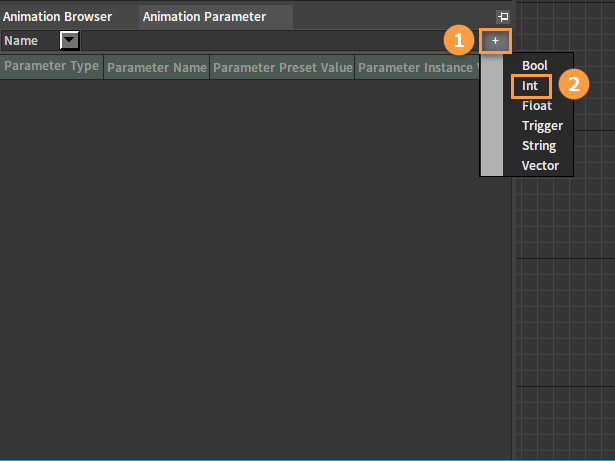Viewport: 615px width, 461px height.
Task: Pick Float in the parameter type menu
Action: click(537, 106)
